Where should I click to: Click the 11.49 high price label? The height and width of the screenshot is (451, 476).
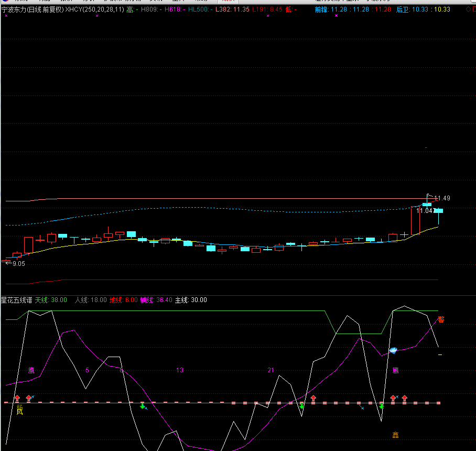tap(442, 198)
